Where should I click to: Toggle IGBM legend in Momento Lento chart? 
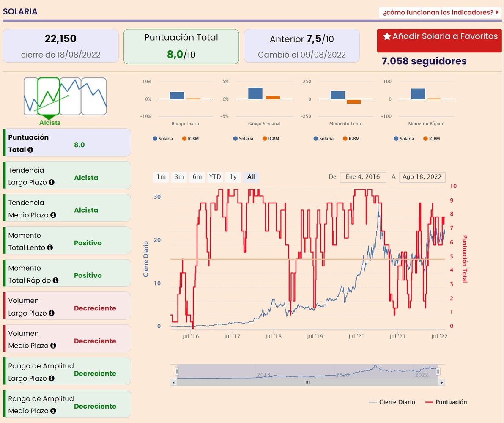[351, 139]
